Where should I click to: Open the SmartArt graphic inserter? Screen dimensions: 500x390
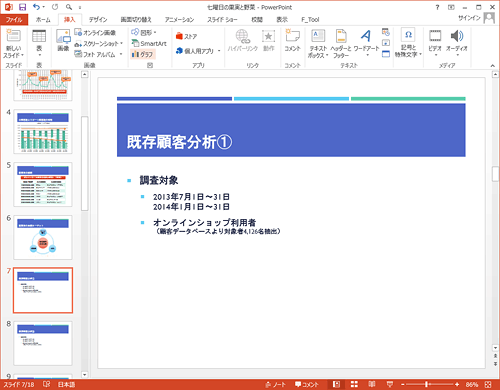(149, 43)
